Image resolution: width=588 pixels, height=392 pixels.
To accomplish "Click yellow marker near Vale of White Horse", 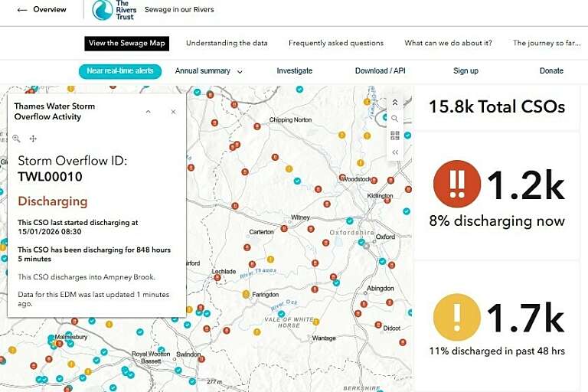I will click(316, 322).
